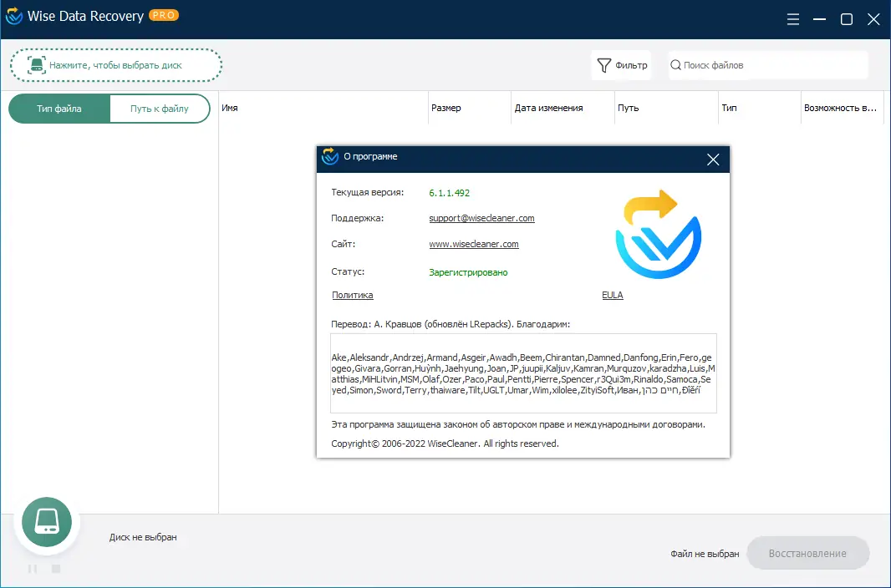Click the PRO badge in title bar
Screen dimensions: 891x588
[x=164, y=15]
